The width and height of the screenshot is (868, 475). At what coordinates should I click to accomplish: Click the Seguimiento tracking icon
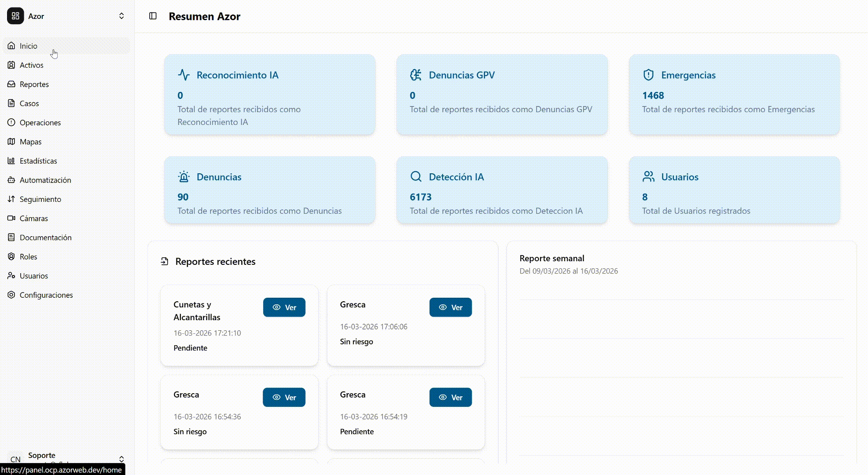click(11, 199)
